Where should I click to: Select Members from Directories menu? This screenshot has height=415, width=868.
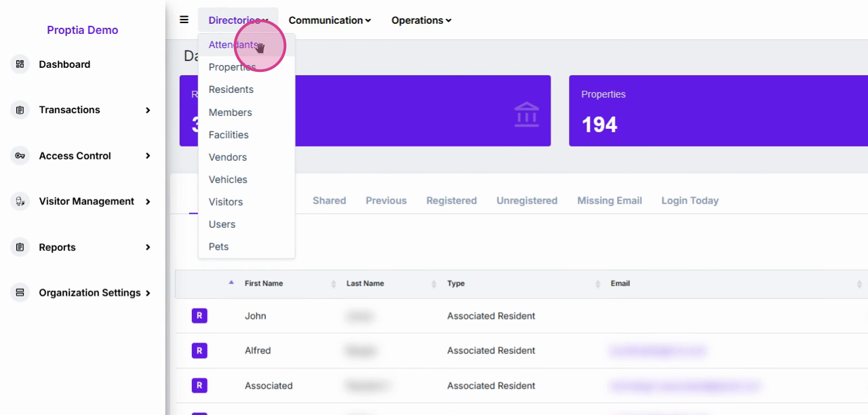pos(246,113)
